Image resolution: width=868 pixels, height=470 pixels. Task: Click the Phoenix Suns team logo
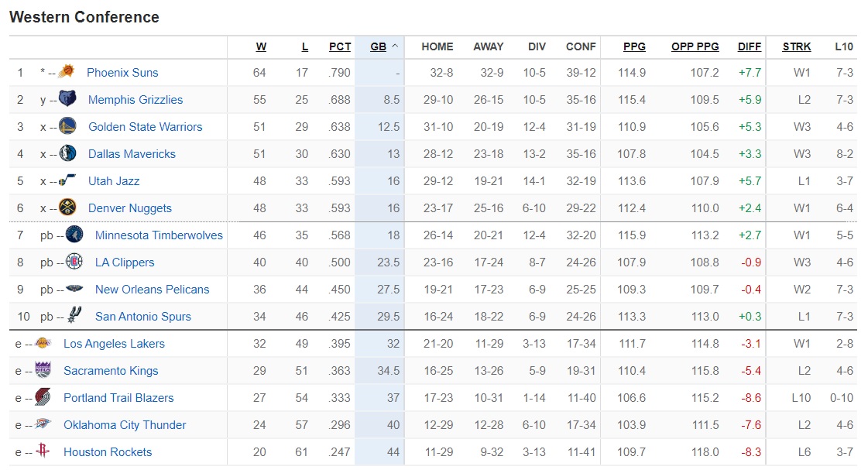coord(67,72)
